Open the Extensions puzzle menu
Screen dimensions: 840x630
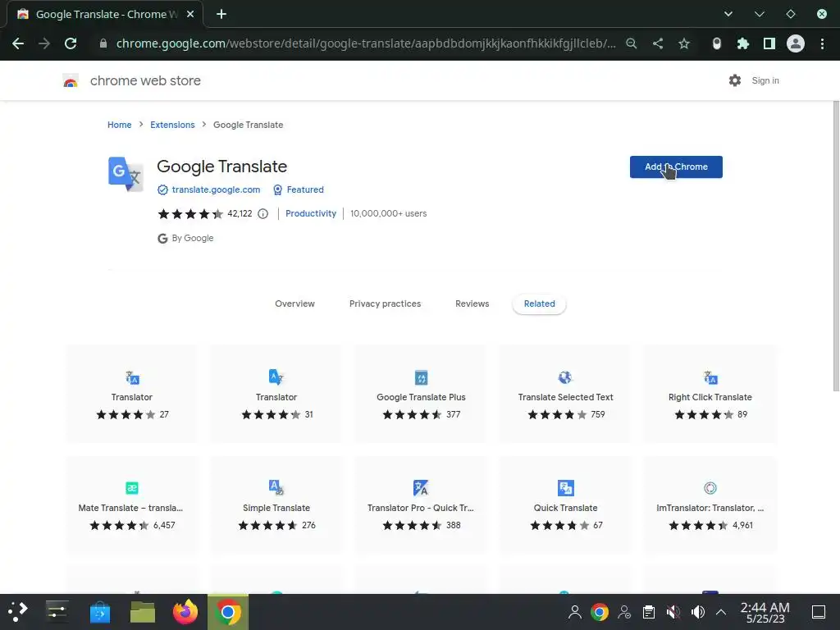point(743,43)
